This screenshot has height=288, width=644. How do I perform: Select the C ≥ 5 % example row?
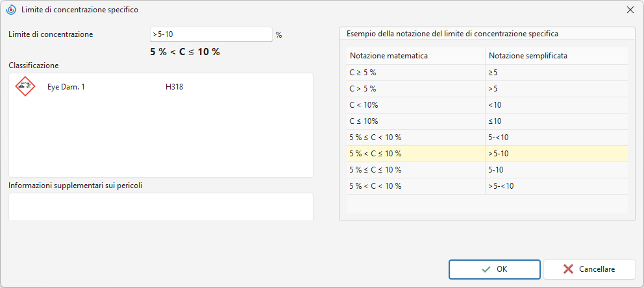click(x=487, y=72)
